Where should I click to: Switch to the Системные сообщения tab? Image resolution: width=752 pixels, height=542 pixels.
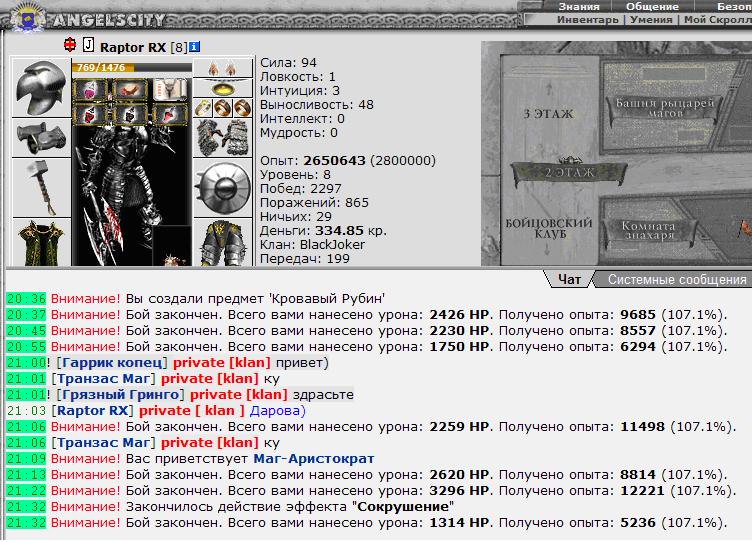point(677,279)
